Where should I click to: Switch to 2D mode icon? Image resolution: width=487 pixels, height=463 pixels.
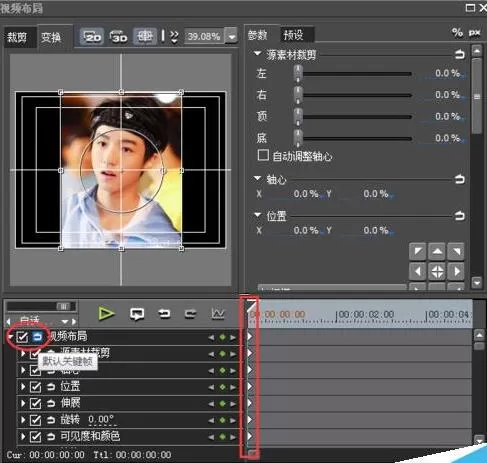pyautogui.click(x=92, y=36)
